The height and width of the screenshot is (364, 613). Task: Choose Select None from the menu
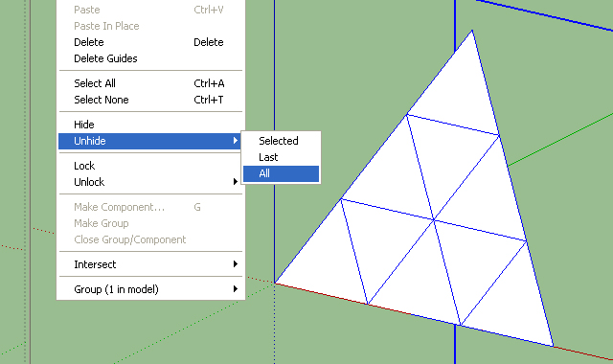[150, 100]
